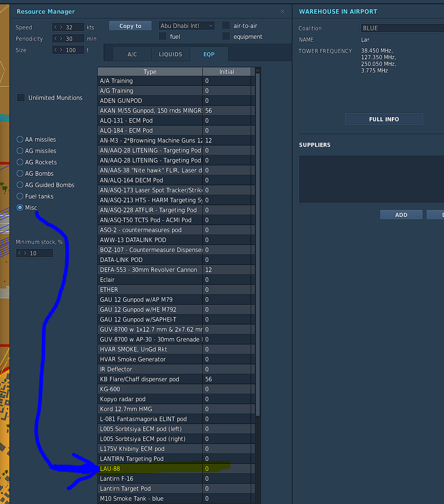Select the ALQ-184 - ECM Pod row

point(176,131)
